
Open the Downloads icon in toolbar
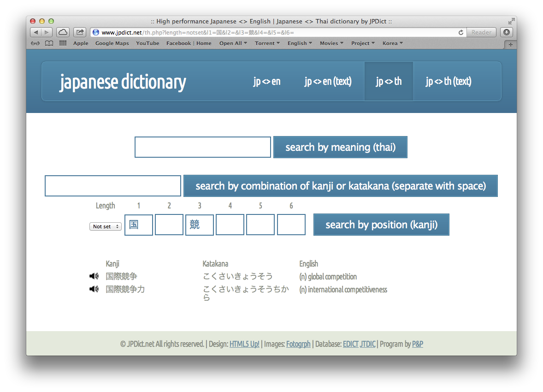tap(507, 32)
